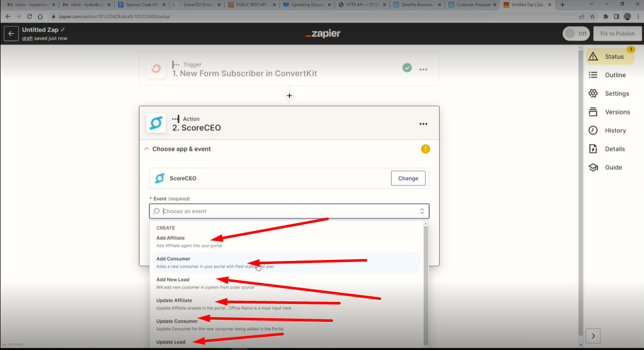Select the Update Affiliate event
Screen dimensions: 644x350
[286, 304]
